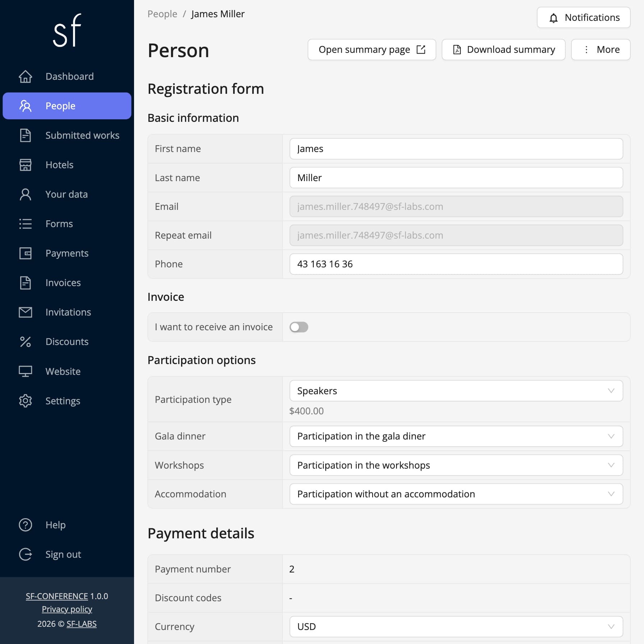Click the Sign out arrow icon
Screen dimensions: 644x644
click(25, 555)
